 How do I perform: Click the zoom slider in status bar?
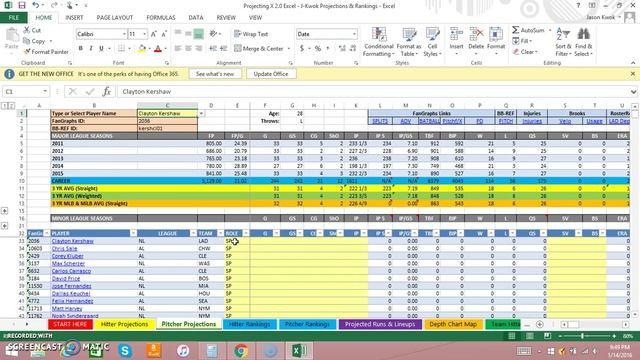(x=582, y=336)
